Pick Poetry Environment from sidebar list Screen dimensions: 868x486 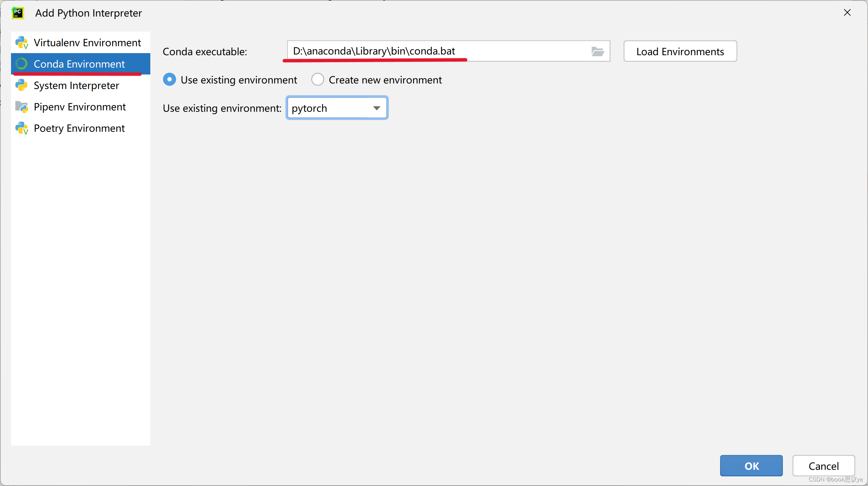coord(79,128)
